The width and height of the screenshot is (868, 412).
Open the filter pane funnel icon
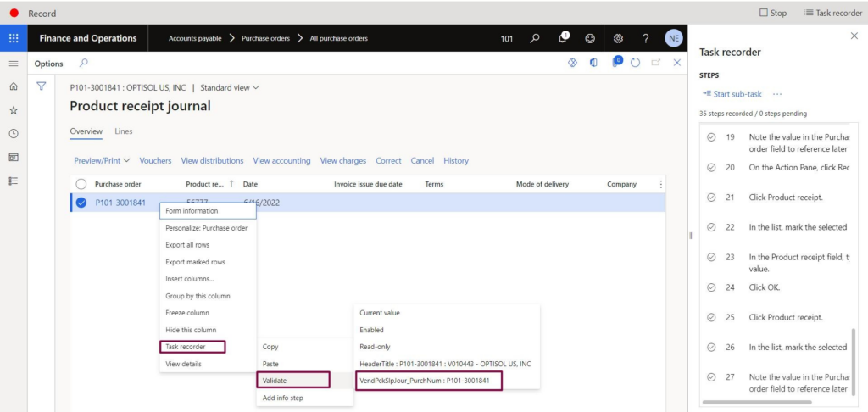pos(41,86)
